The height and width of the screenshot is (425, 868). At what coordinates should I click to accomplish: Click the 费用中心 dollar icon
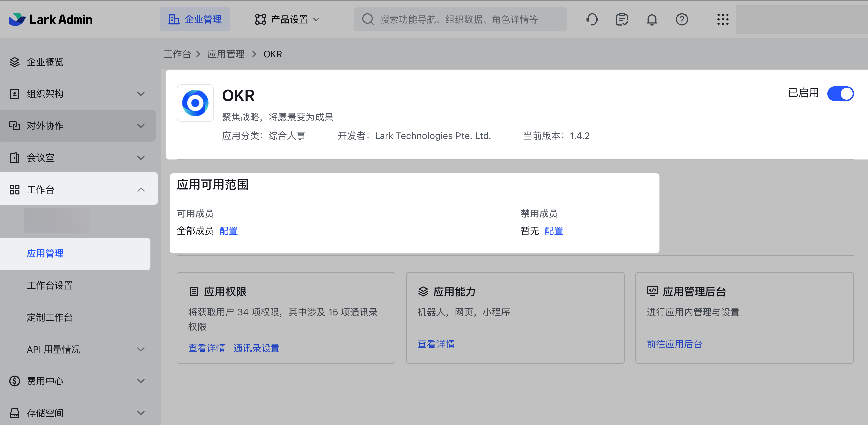coord(15,381)
